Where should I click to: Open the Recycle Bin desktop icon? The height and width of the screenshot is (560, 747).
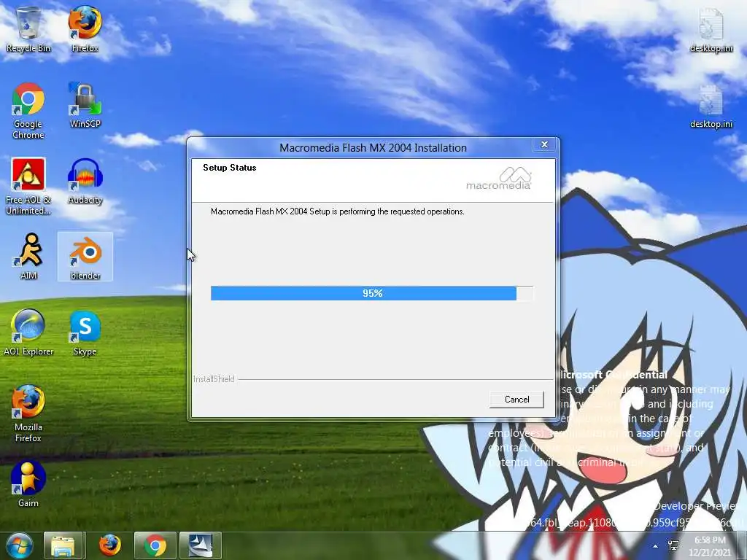(28, 29)
